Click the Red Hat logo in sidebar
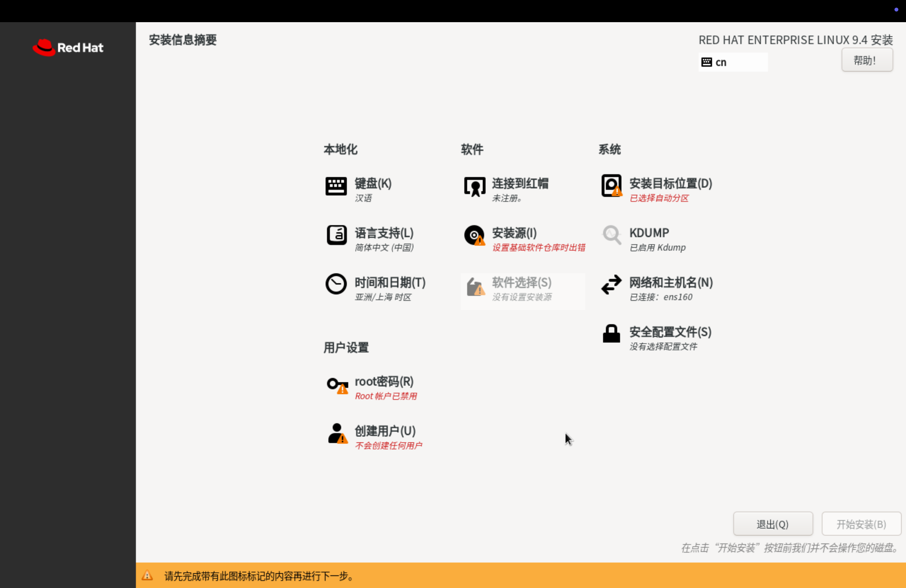Screen dimensions: 906x588 coord(68,48)
